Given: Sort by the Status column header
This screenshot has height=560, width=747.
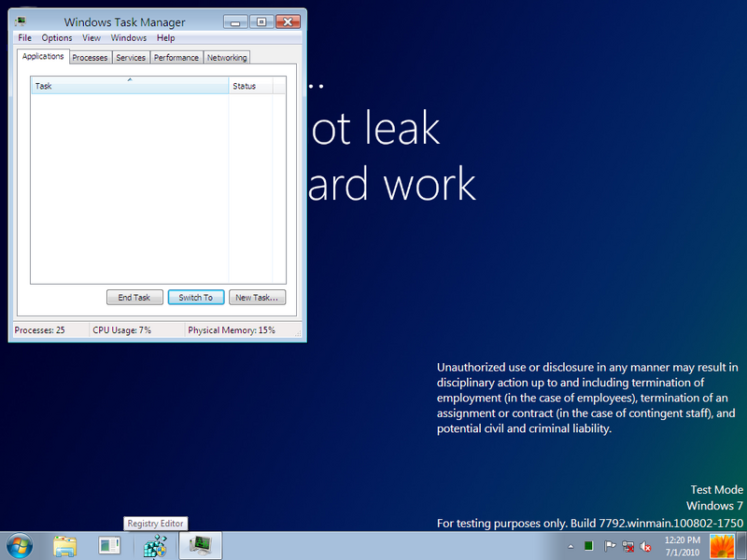Looking at the screenshot, I should [250, 86].
